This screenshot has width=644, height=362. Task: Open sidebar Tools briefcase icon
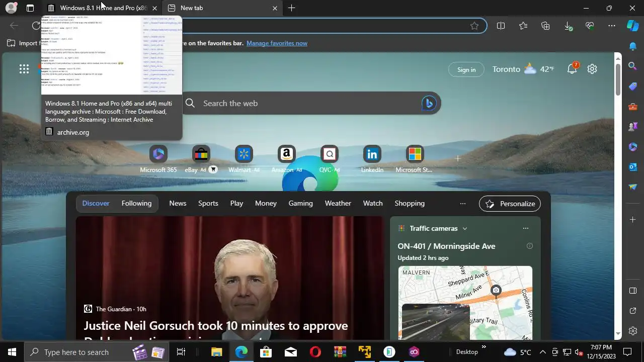pyautogui.click(x=633, y=107)
